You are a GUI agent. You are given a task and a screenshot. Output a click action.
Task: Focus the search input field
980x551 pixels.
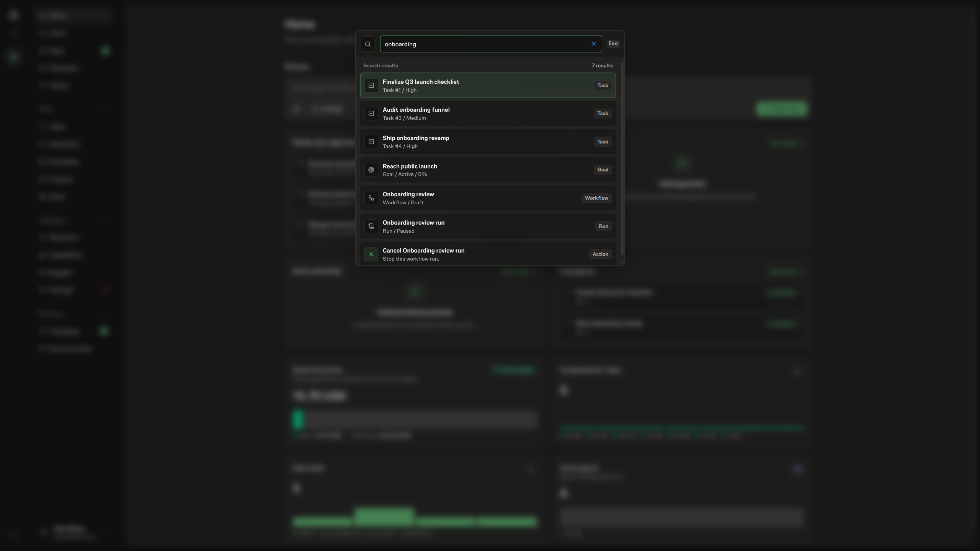[491, 44]
